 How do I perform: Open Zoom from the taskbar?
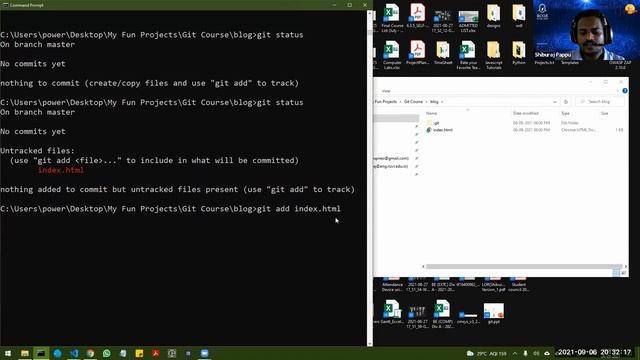click(x=204, y=353)
